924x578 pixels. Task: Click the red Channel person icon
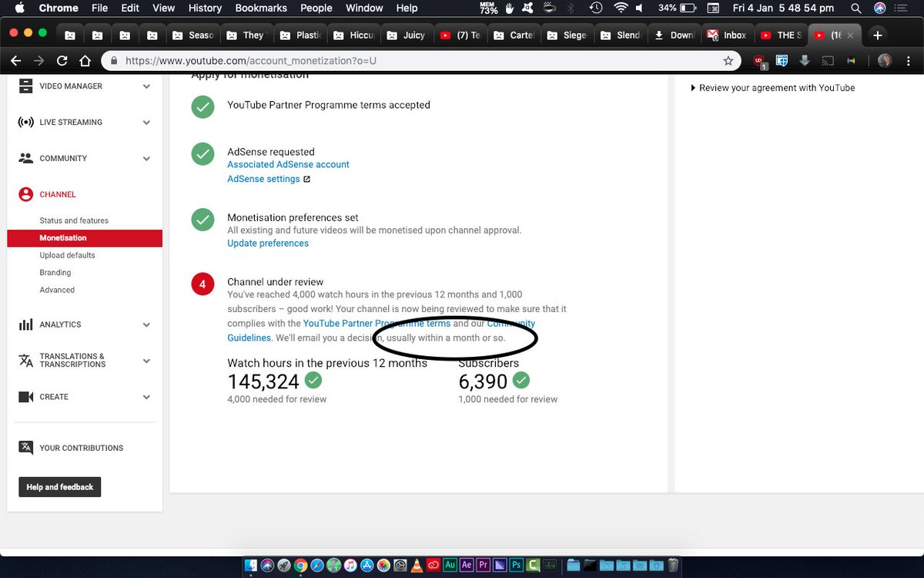25,194
